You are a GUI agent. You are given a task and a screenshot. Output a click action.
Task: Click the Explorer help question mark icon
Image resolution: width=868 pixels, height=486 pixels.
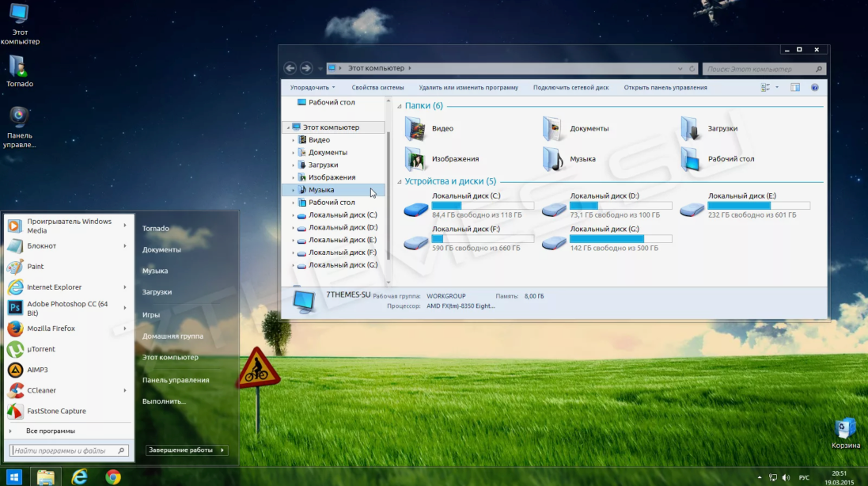pyautogui.click(x=815, y=88)
